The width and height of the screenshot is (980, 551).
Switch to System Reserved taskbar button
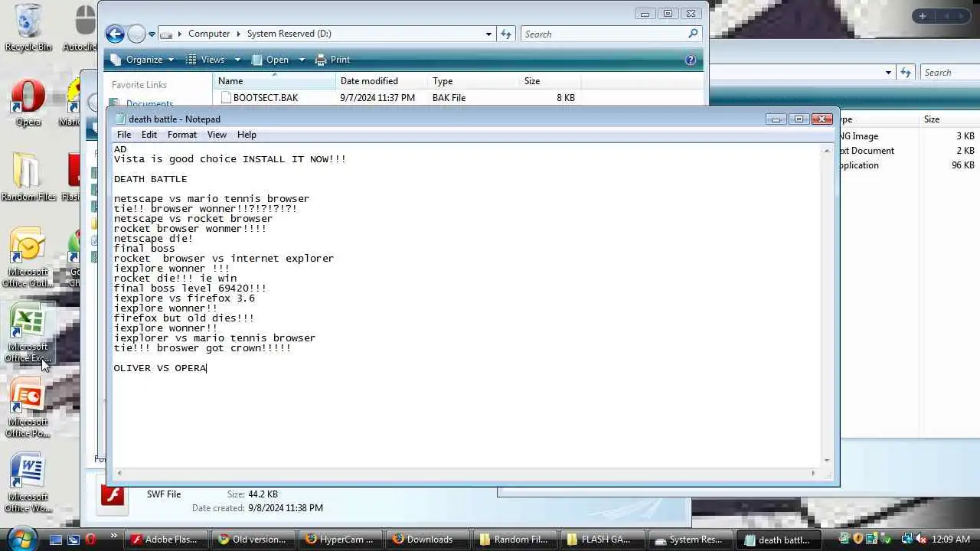coord(689,540)
